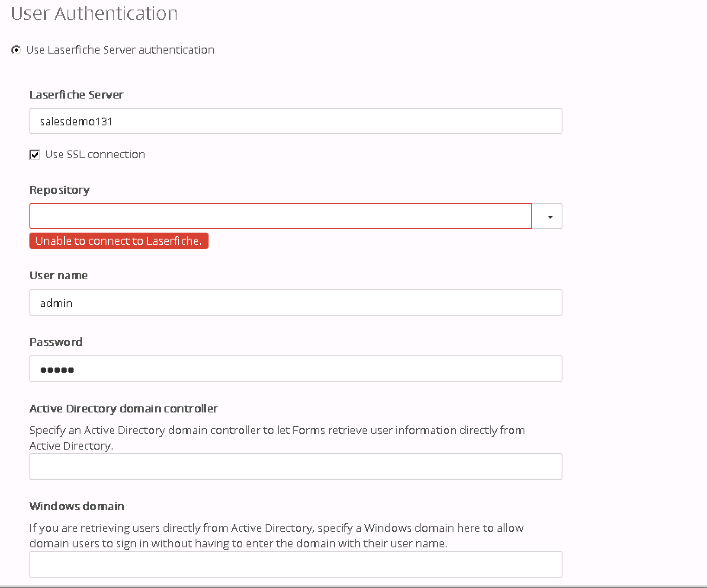Click the User Authentication heading
The image size is (707, 588).
pos(94,13)
